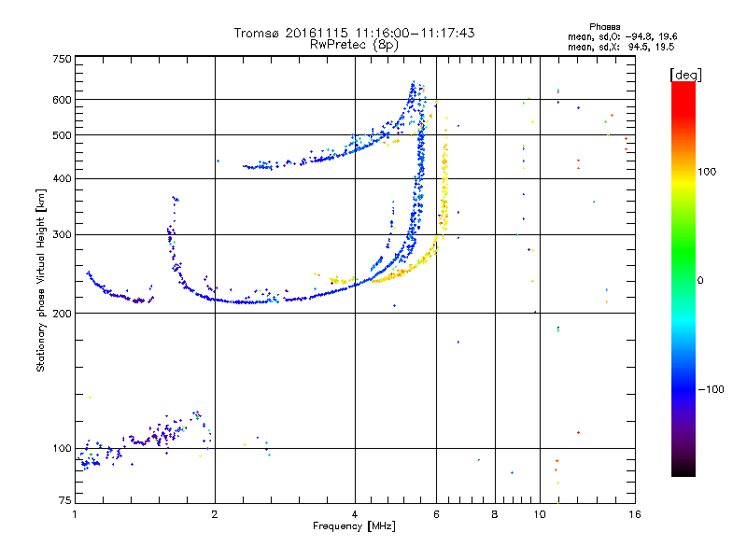
Task: Click the plot title 'Tromsø 20161115 11:16:00-11:17:43'
Action: point(354,33)
